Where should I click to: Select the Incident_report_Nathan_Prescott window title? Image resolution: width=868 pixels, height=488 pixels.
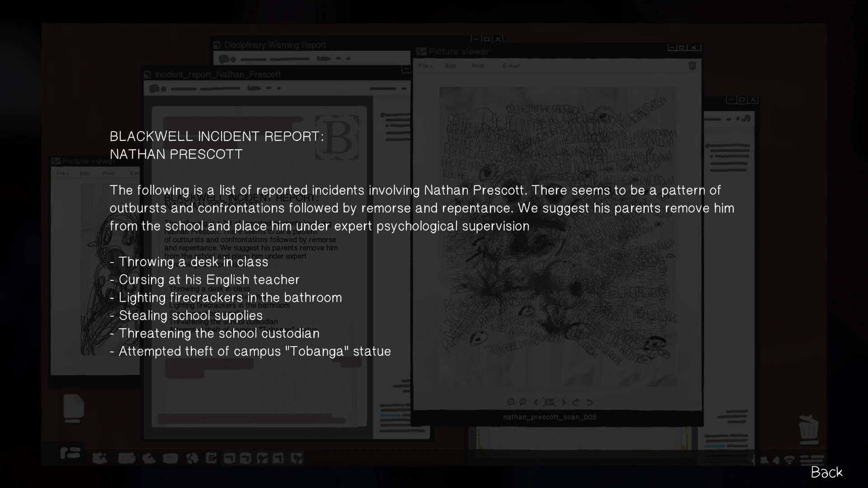(x=217, y=75)
